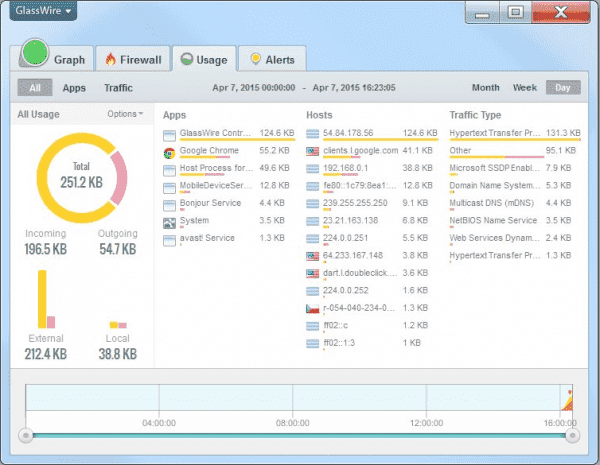Screen dimensions: 600x465
Task: Set time range to Month
Action: (x=486, y=88)
